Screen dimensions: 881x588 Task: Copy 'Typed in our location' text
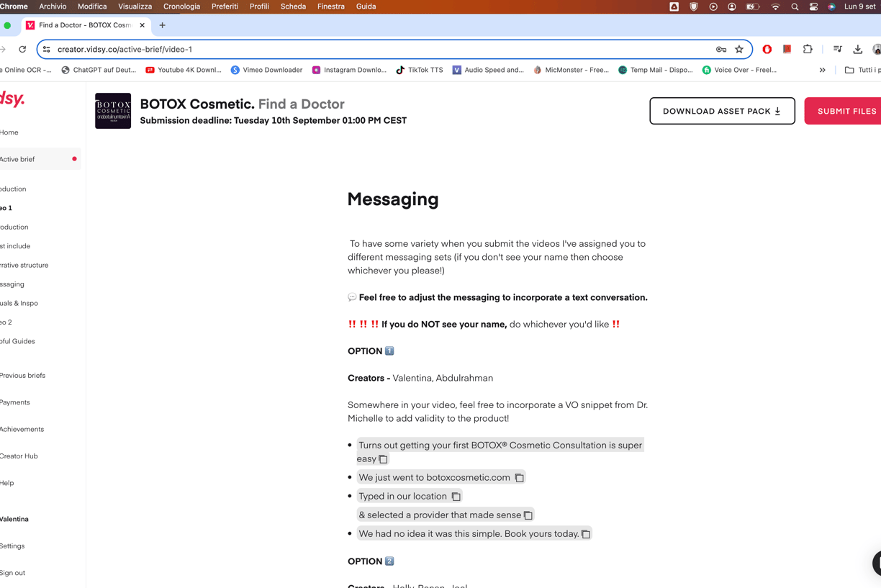tap(456, 497)
